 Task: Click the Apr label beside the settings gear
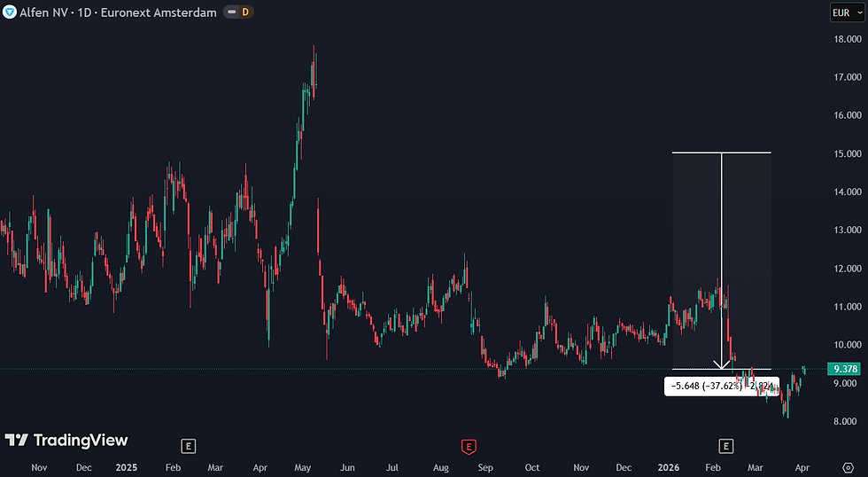[802, 467]
